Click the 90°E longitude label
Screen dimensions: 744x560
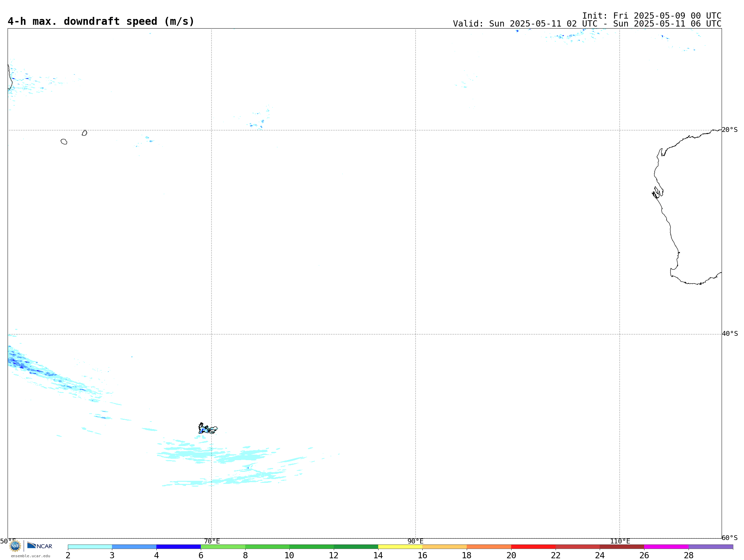tap(415, 541)
